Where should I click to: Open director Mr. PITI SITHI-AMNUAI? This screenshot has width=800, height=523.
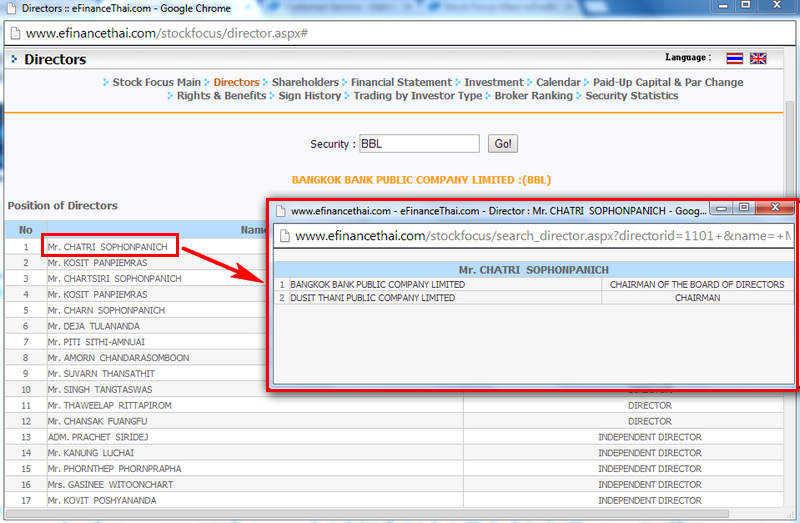point(96,342)
